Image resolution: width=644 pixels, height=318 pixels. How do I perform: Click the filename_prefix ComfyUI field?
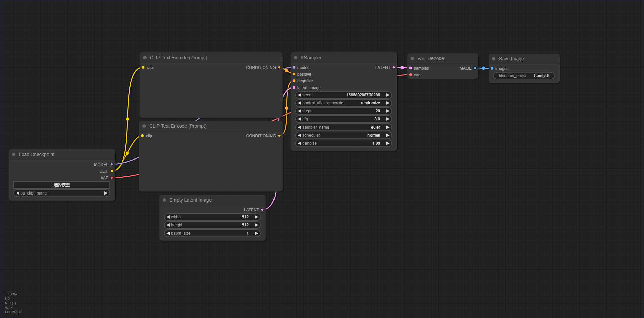coord(524,76)
